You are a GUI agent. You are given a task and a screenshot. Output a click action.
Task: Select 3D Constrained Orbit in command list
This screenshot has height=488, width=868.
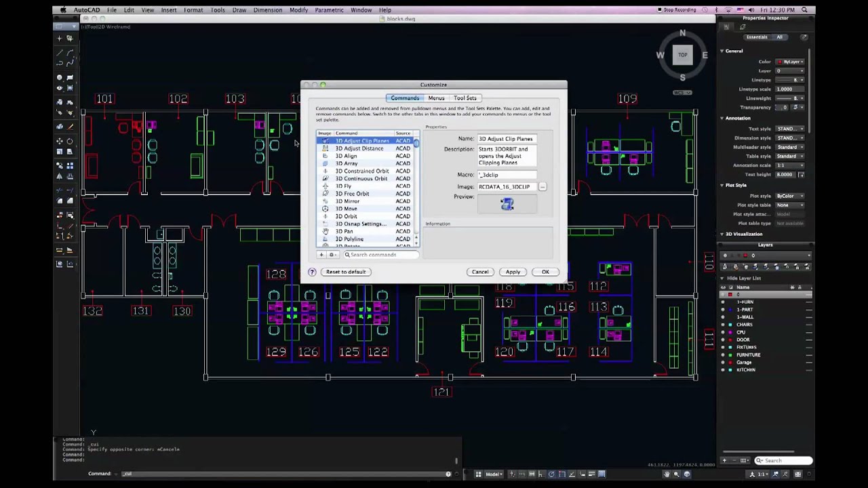tap(366, 171)
